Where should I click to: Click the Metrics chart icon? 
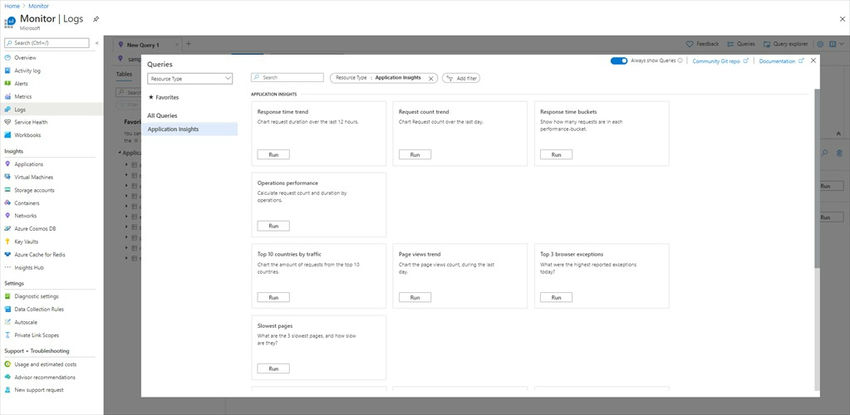7,96
